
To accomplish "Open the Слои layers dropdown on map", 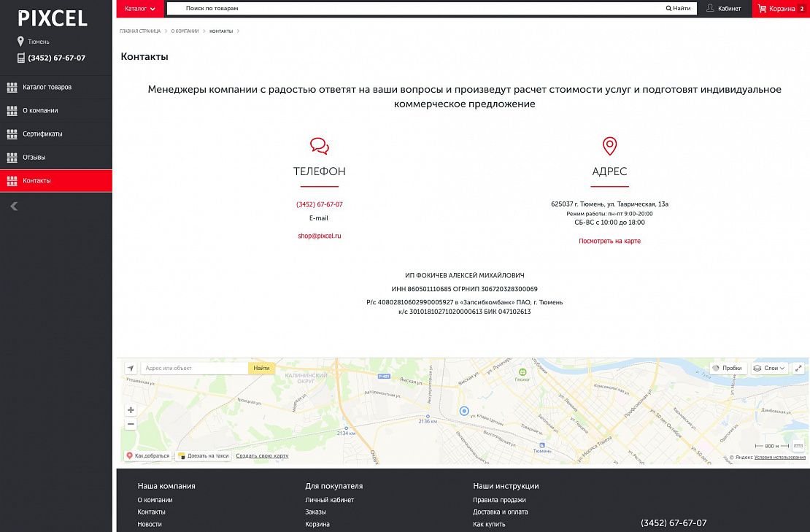I will [x=769, y=369].
